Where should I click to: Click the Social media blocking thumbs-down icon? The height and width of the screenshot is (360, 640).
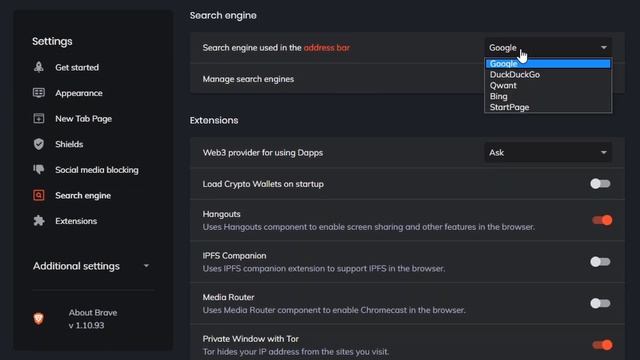(x=39, y=169)
